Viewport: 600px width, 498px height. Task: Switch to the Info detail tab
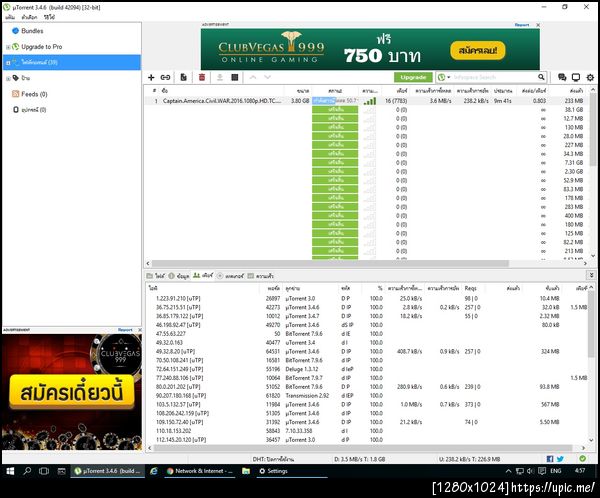click(x=179, y=276)
